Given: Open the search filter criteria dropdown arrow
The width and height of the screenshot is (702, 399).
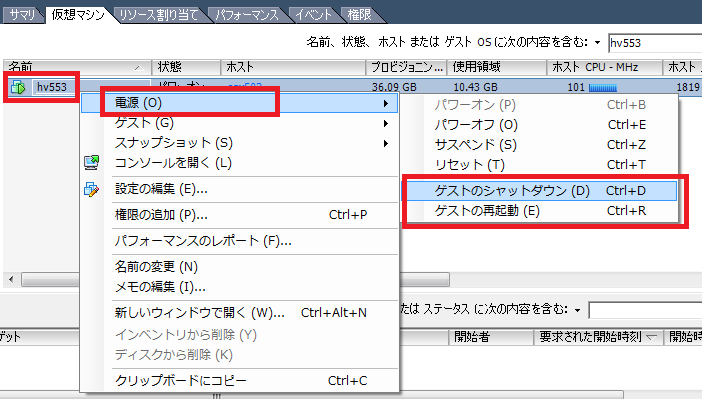Looking at the screenshot, I should point(597,43).
